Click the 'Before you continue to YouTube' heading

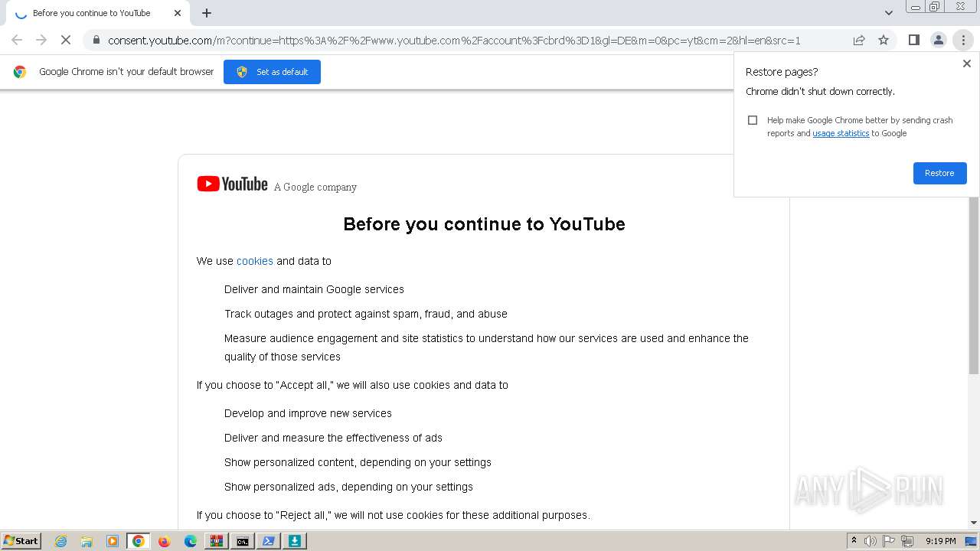[x=484, y=224]
